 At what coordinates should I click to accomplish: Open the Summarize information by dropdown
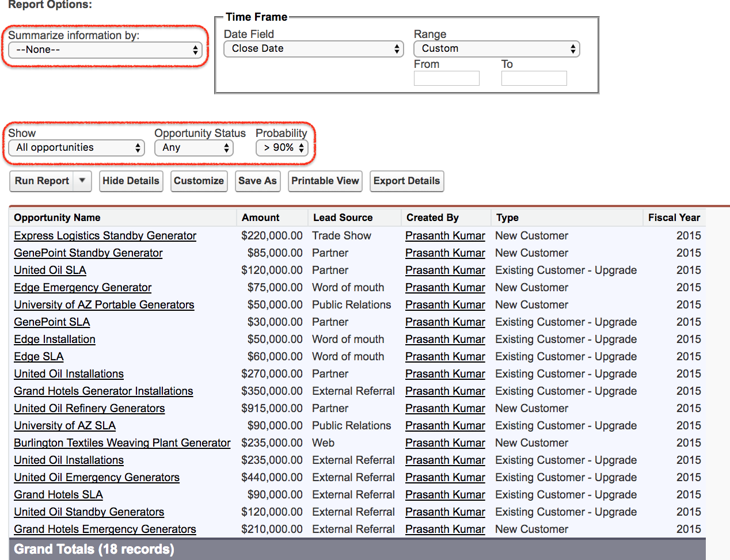[105, 50]
